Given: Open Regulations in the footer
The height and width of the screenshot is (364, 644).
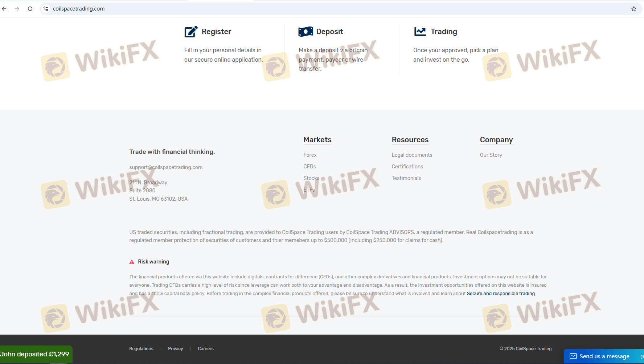Looking at the screenshot, I should [141, 349].
